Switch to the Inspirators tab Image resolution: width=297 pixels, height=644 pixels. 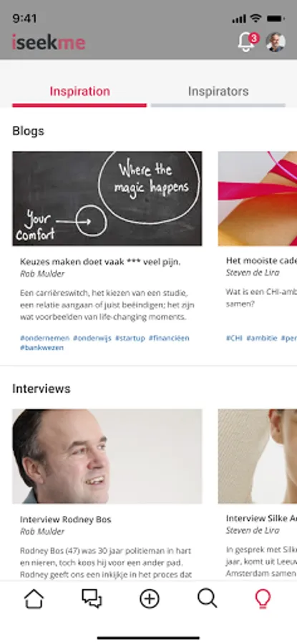pyautogui.click(x=218, y=91)
